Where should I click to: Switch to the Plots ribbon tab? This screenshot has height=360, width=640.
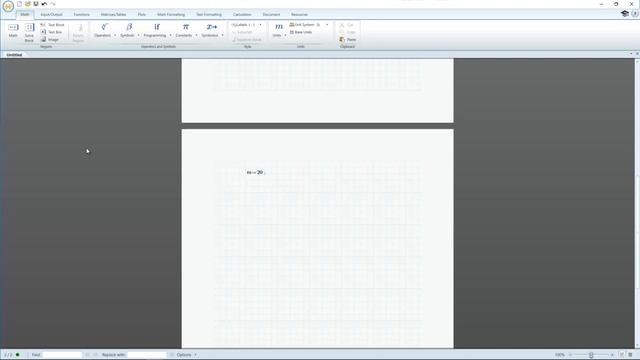click(142, 14)
